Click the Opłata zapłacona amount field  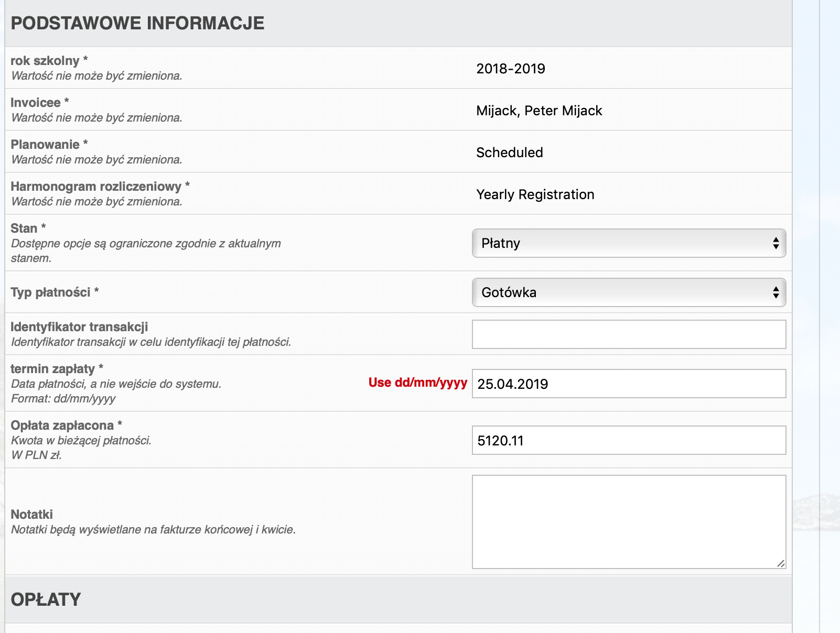pyautogui.click(x=629, y=440)
